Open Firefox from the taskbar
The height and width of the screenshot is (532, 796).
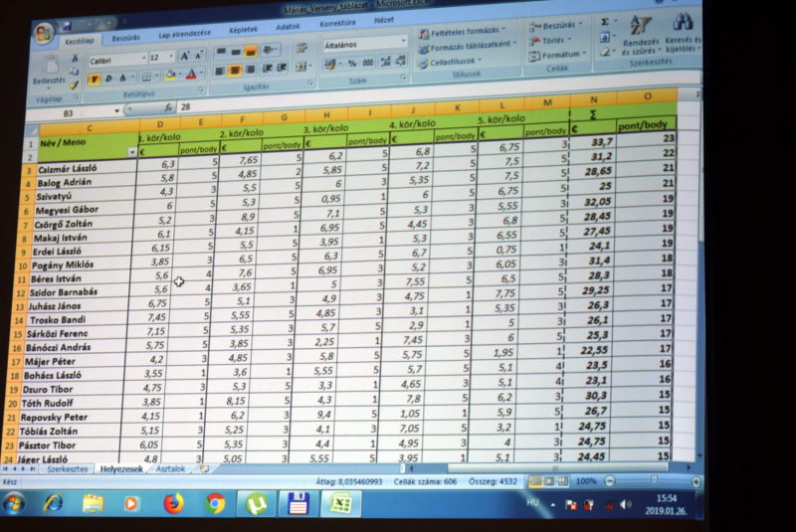click(173, 504)
